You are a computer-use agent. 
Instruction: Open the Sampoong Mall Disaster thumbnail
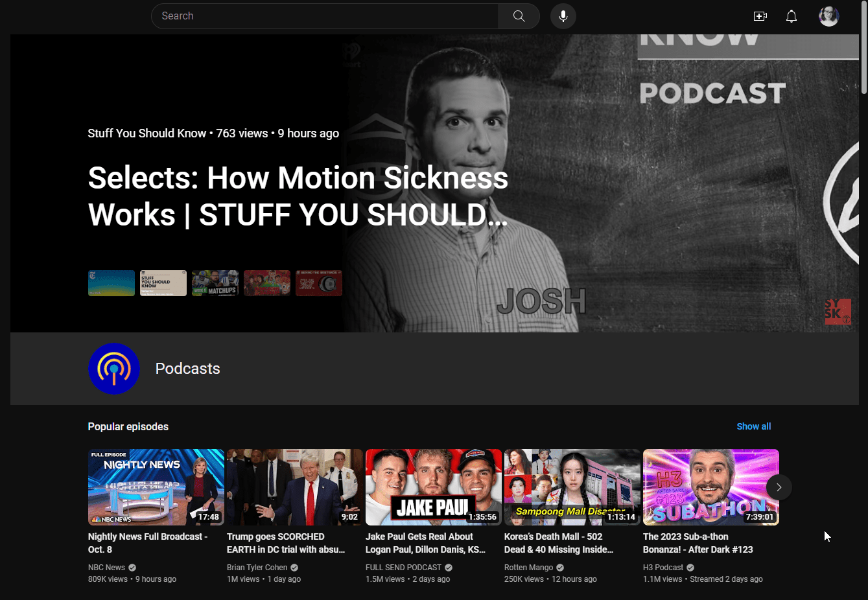572,487
